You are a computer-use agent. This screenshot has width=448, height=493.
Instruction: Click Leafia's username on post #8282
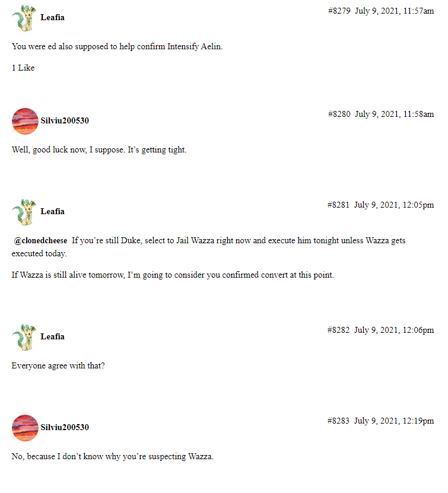click(x=53, y=337)
